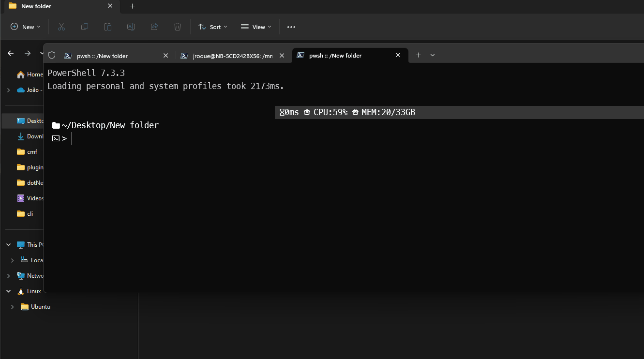644x359 pixels.
Task: Click the Cut scissors icon in Explorer toolbar
Action: tap(61, 27)
